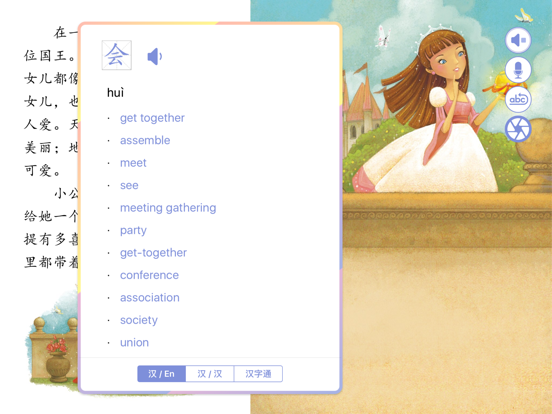Viewport: 552px width, 414px height.
Task: Open stroke order box for 会 character
Action: (x=117, y=55)
